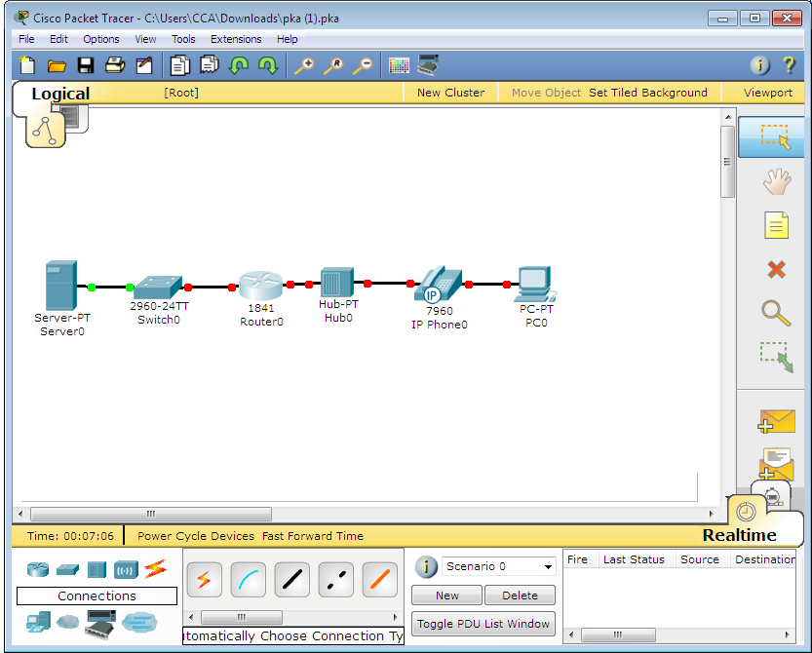Viewport: 812px width, 653px height.
Task: Click the Zoom Reset magnifier icon
Action: pos(333,65)
